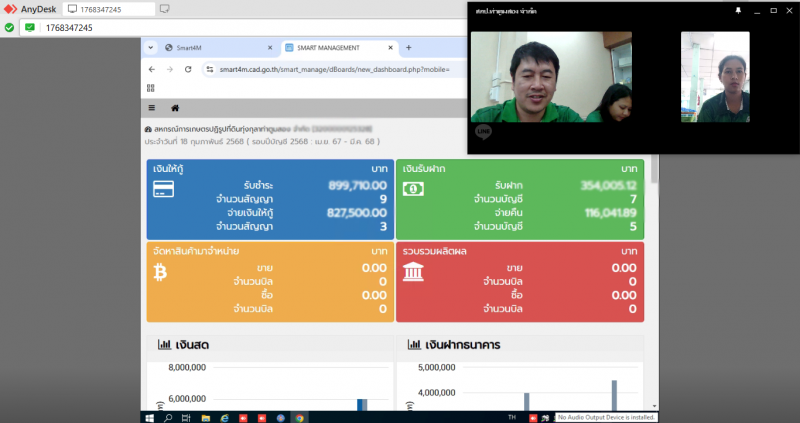800x423 pixels.
Task: Click the รวบรวมผลิตผล card title
Action: click(x=434, y=251)
